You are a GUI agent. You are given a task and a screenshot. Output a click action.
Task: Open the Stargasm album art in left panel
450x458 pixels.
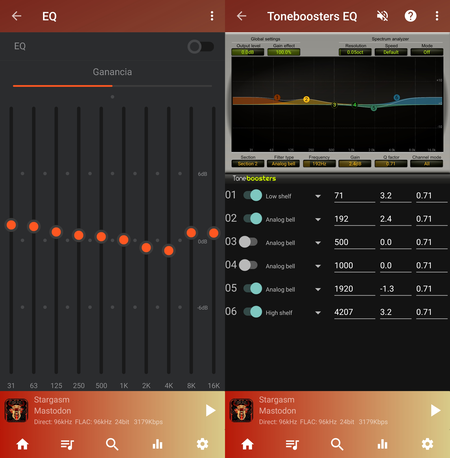16,410
